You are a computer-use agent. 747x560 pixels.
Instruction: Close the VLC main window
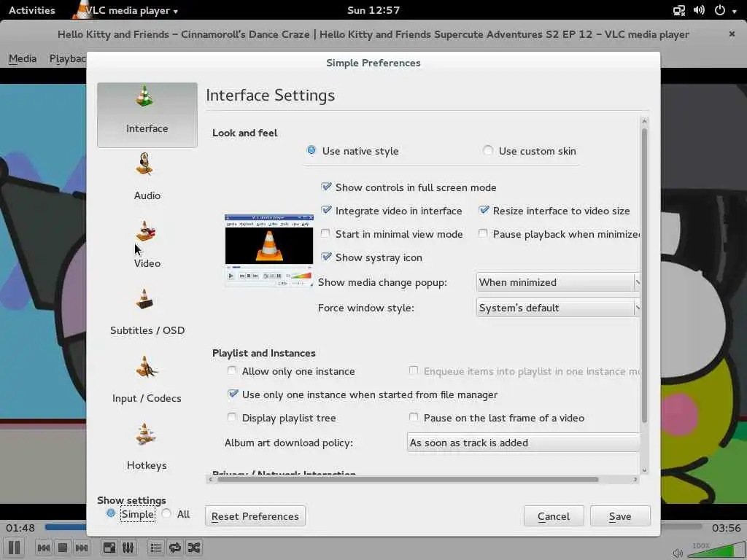tap(732, 34)
